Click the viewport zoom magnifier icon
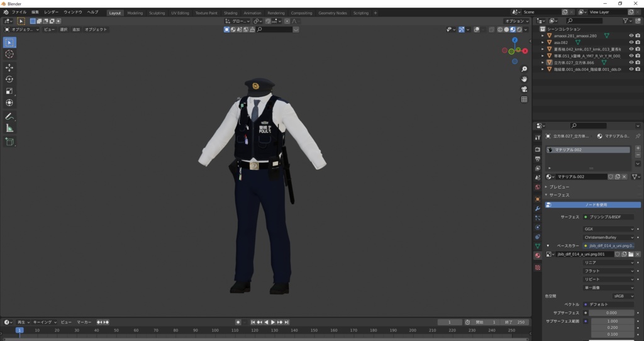644x341 pixels. point(524,69)
